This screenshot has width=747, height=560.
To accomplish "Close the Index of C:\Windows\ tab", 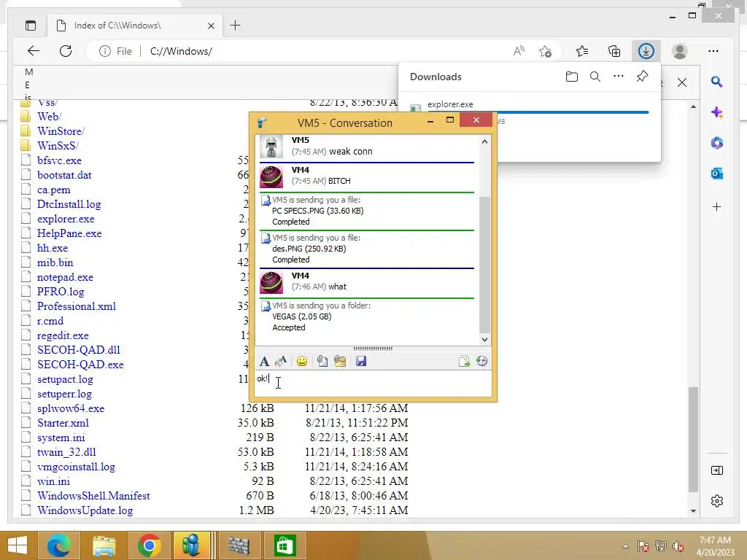I will tap(211, 26).
